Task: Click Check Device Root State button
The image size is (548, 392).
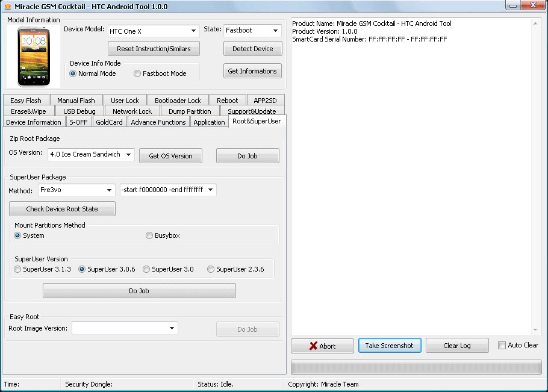Action: (62, 208)
